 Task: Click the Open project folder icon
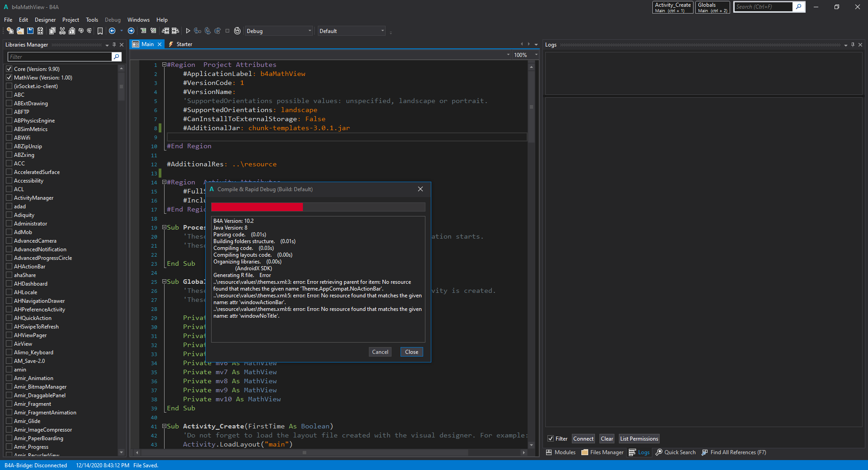tap(20, 31)
